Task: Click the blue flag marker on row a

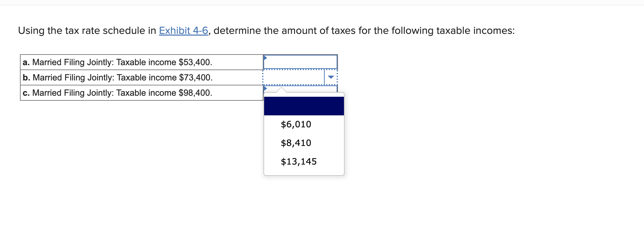Action: click(265, 58)
